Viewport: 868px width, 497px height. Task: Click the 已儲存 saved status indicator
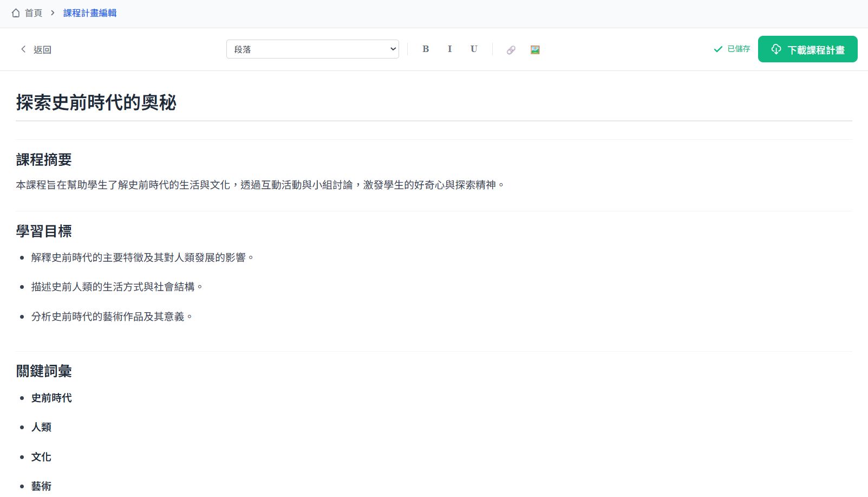732,49
